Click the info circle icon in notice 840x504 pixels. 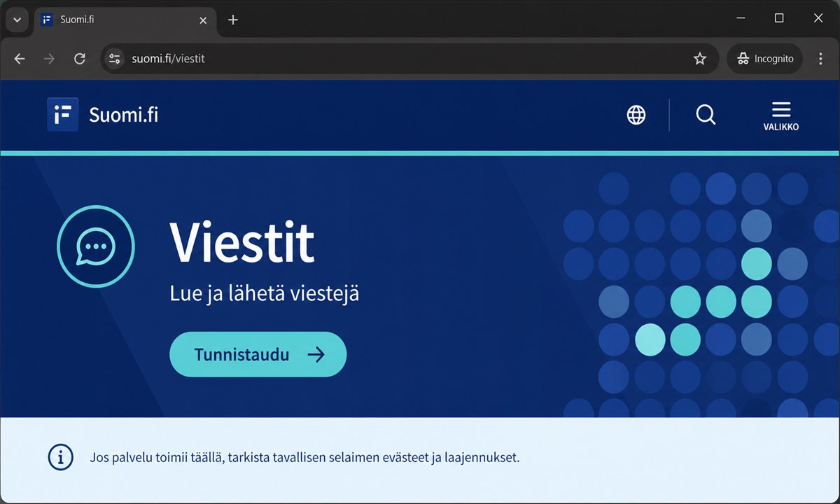click(61, 458)
